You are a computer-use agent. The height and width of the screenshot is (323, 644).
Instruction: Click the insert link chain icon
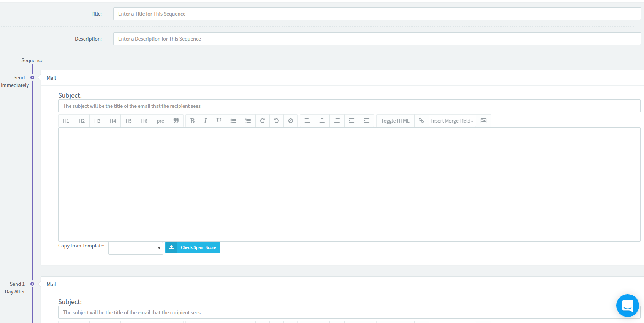(x=421, y=121)
